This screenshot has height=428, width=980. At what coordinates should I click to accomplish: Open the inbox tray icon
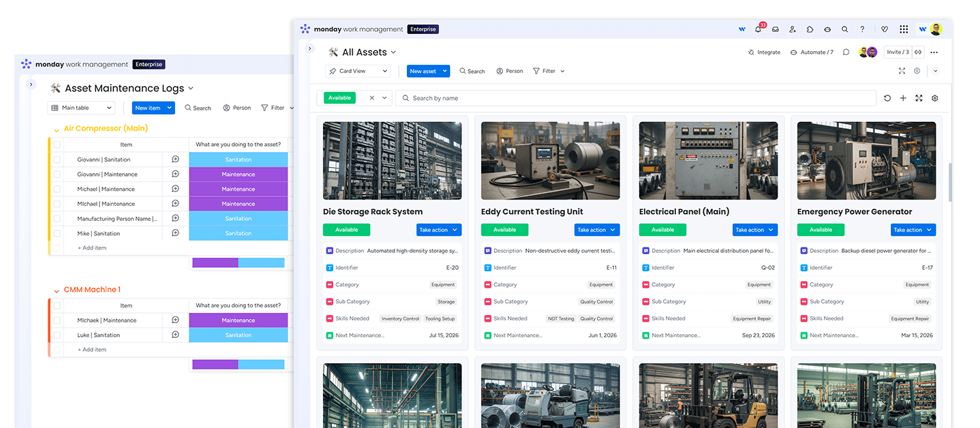coord(775,29)
